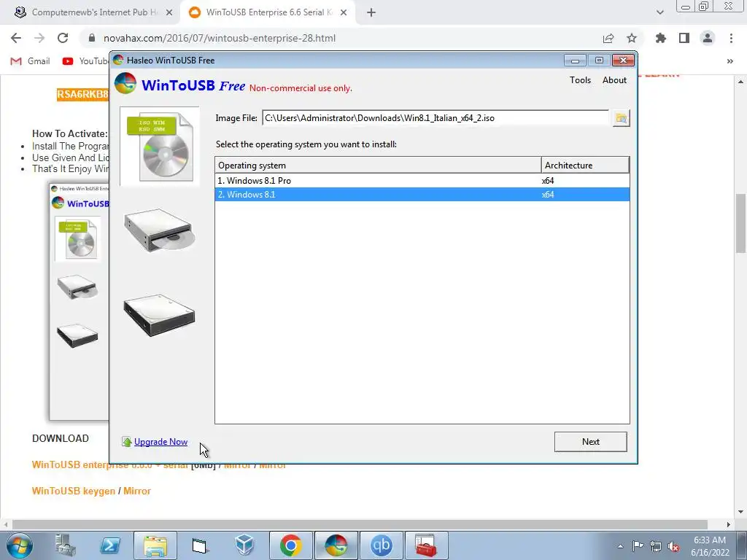Screen dimensions: 747x560
Task: Close the WinToUSB Enterprise browser tab
Action: [344, 13]
